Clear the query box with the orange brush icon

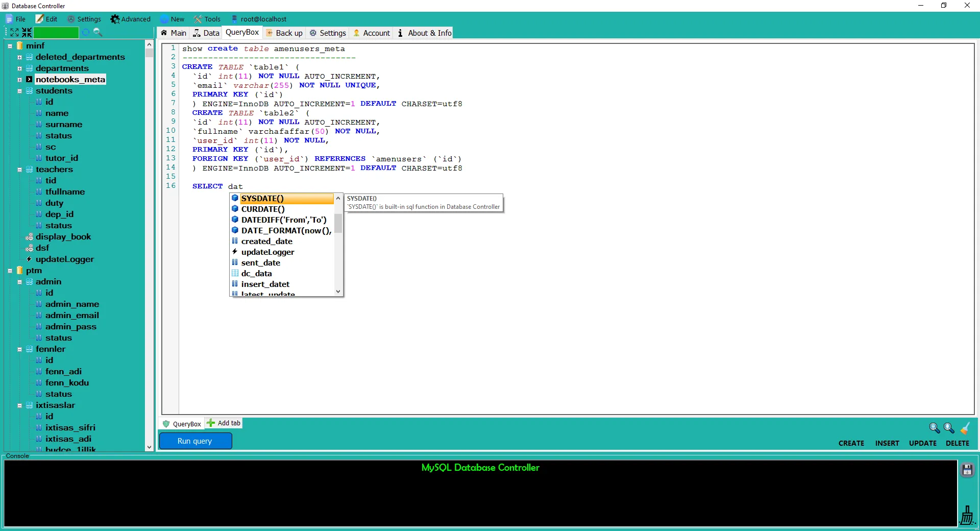tap(965, 428)
